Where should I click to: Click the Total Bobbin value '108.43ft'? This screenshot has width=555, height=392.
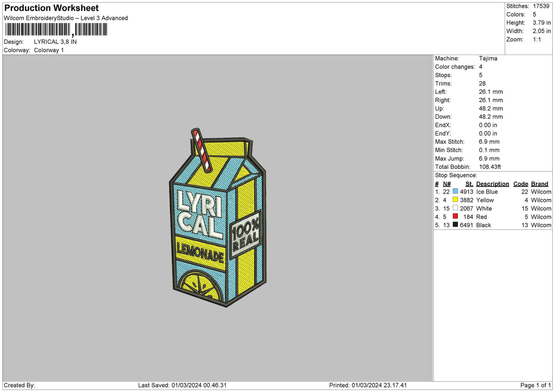pos(490,166)
